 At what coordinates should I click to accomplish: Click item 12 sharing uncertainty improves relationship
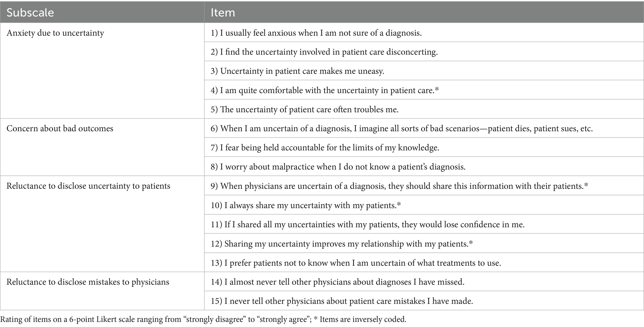(x=342, y=244)
